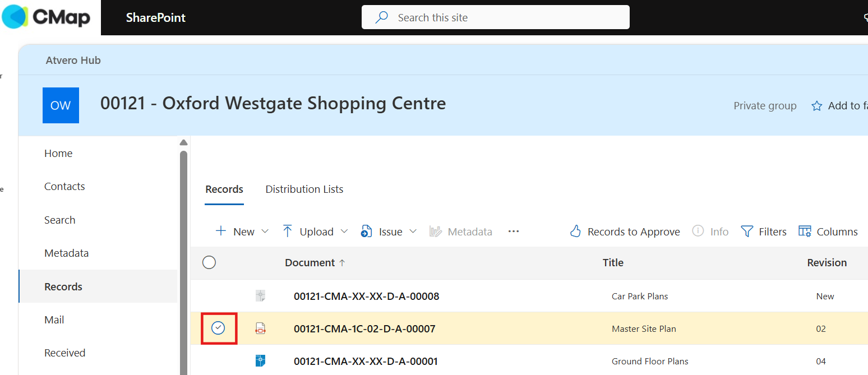Click the search magnifier icon

(x=382, y=17)
